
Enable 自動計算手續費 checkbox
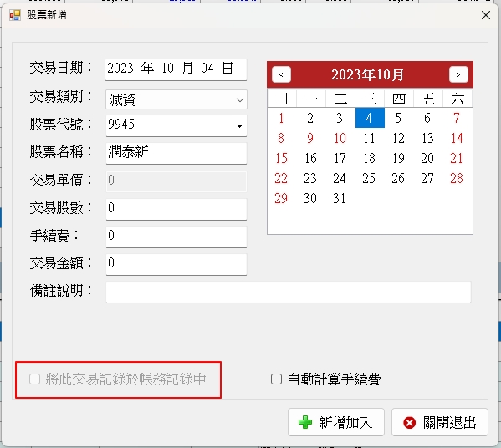[276, 379]
